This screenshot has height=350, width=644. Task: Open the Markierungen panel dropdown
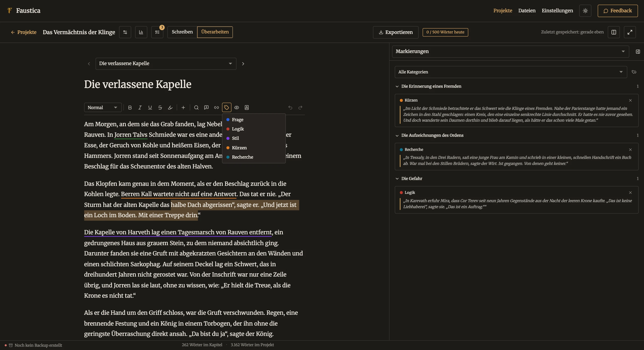click(x=510, y=52)
